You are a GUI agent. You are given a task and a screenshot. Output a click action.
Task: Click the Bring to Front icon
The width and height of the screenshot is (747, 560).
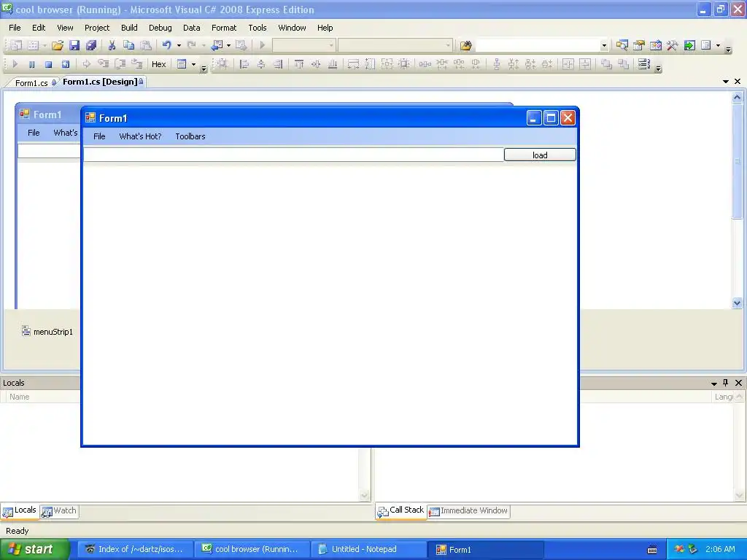coord(606,64)
